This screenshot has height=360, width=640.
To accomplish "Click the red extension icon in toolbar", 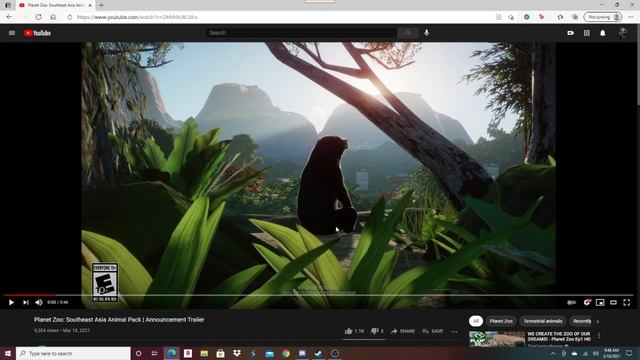I will [542, 17].
